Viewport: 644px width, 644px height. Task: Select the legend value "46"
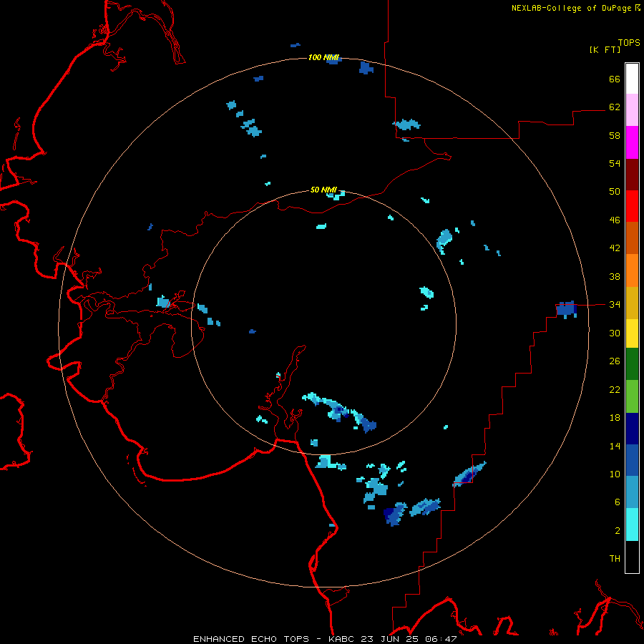click(x=615, y=220)
